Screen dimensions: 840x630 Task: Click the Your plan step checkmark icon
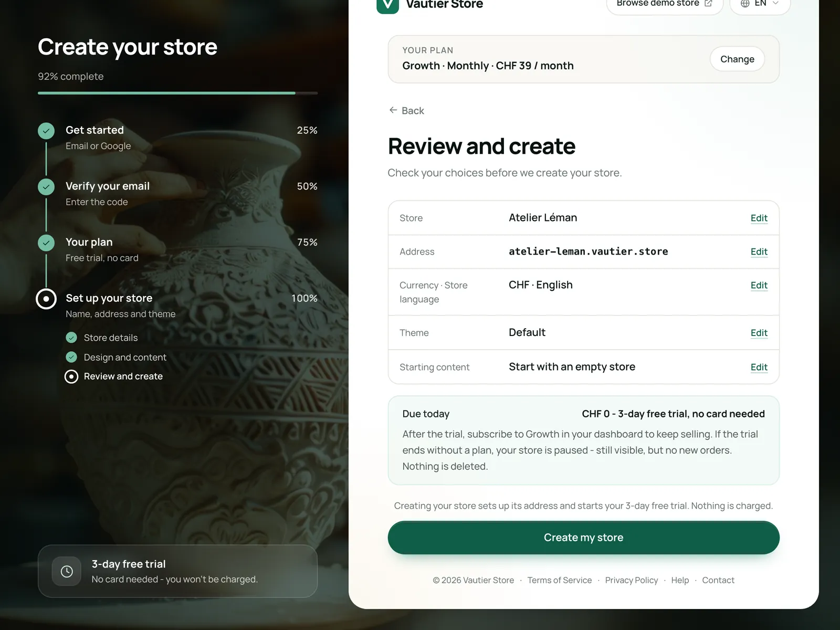[x=46, y=243]
